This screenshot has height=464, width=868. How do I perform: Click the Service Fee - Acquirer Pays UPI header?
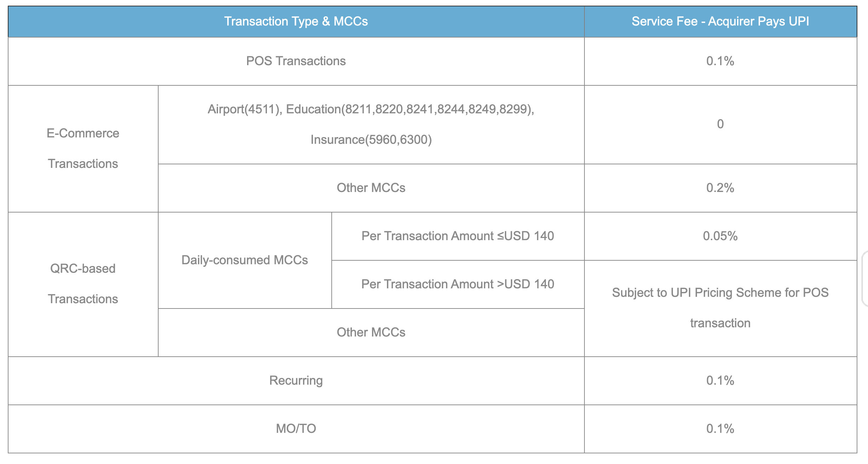[x=720, y=22]
